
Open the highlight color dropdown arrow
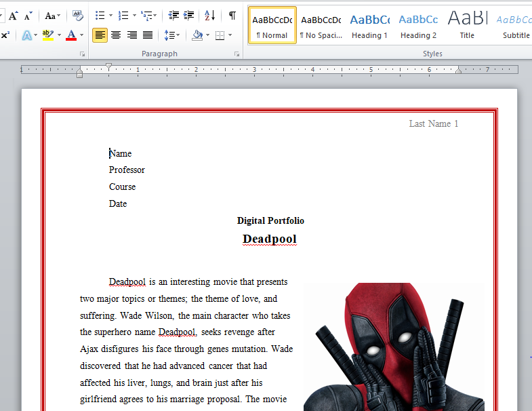pyautogui.click(x=60, y=35)
